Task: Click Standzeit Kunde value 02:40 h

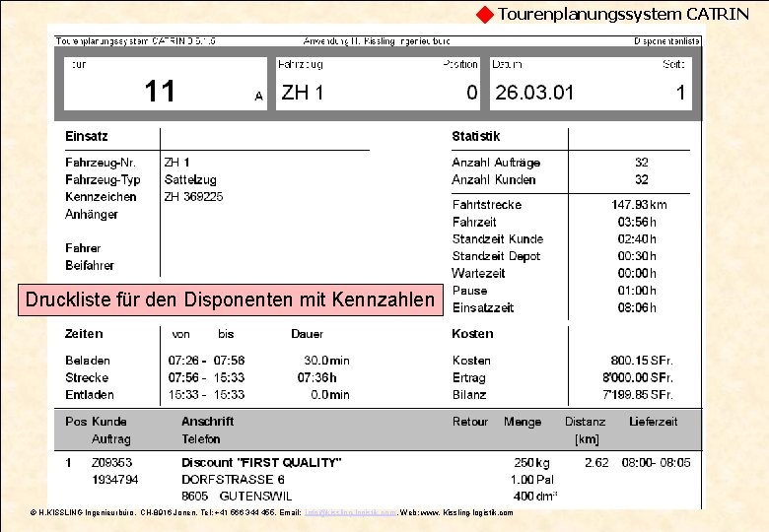Action: pyautogui.click(x=637, y=239)
